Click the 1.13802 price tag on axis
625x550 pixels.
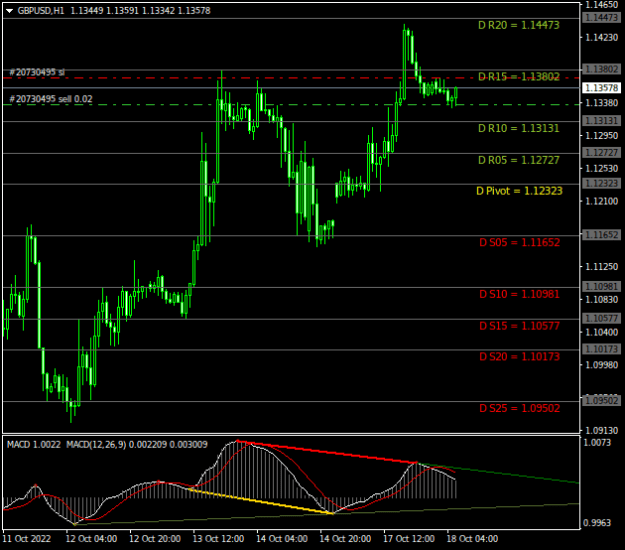coord(601,69)
